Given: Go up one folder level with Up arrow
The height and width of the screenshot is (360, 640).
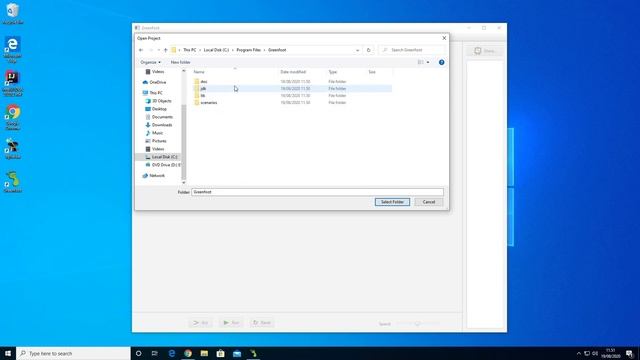Looking at the screenshot, I should tap(166, 50).
